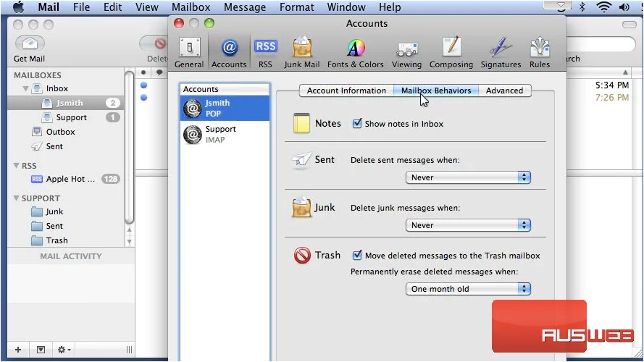The width and height of the screenshot is (644, 362).
Task: Open Junk Mail preferences
Action: click(301, 53)
